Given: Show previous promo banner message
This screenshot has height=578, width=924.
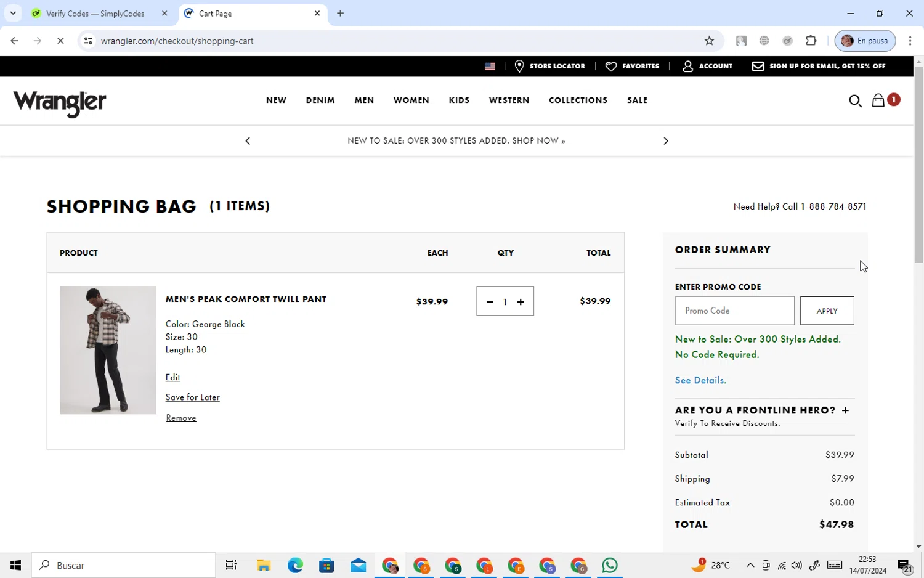Looking at the screenshot, I should pos(248,141).
